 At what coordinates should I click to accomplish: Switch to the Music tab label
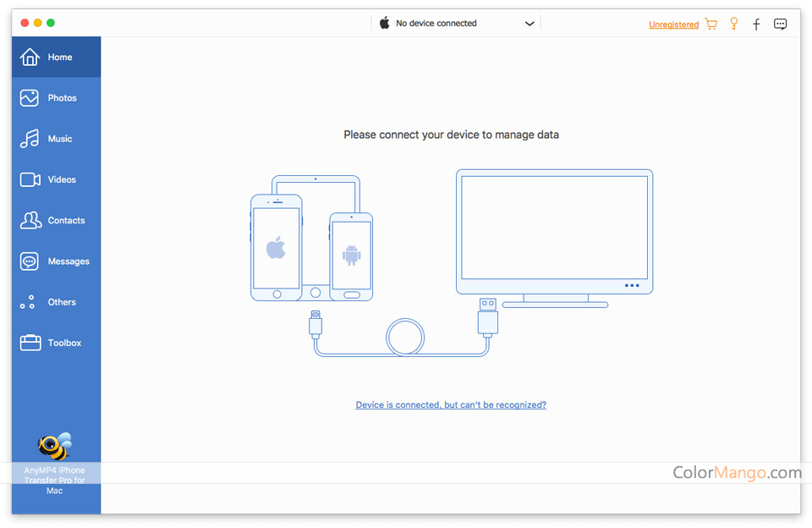60,139
